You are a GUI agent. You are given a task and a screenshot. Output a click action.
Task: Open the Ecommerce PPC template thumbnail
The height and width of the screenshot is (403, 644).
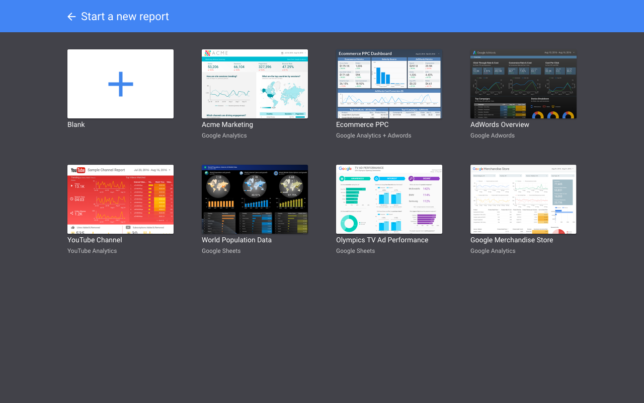[389, 84]
